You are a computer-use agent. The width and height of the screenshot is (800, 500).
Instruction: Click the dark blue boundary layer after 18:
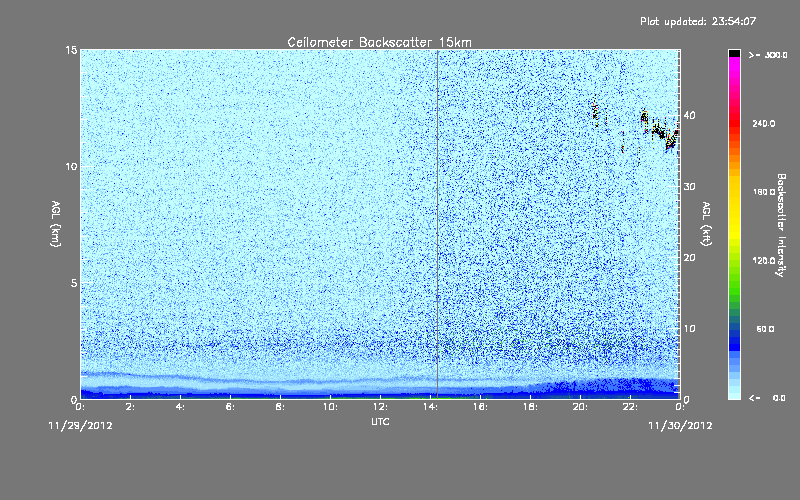[x=607, y=388]
